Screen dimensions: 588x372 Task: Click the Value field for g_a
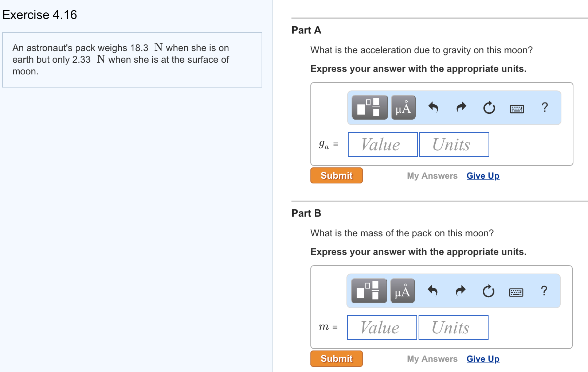tap(382, 144)
